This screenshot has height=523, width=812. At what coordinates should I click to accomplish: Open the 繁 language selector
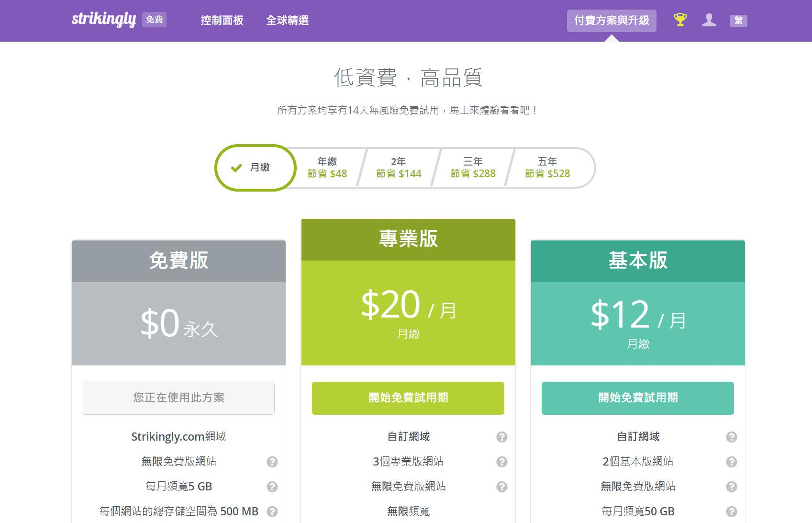point(738,20)
